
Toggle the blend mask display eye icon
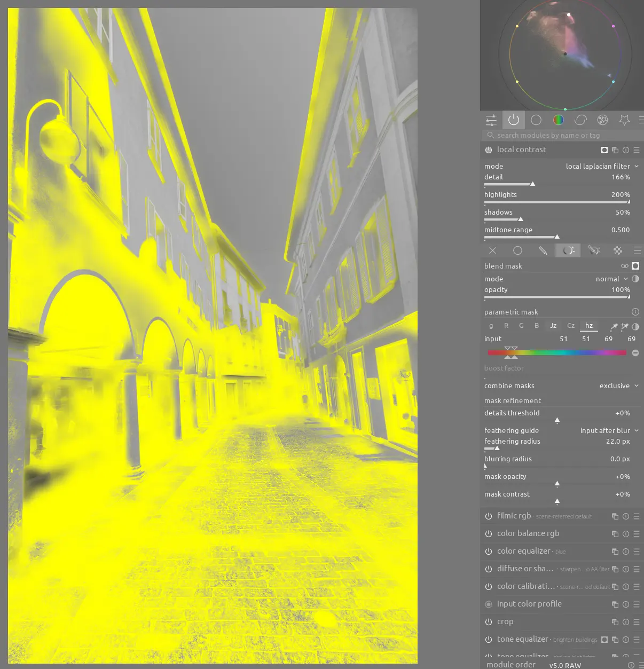point(624,265)
